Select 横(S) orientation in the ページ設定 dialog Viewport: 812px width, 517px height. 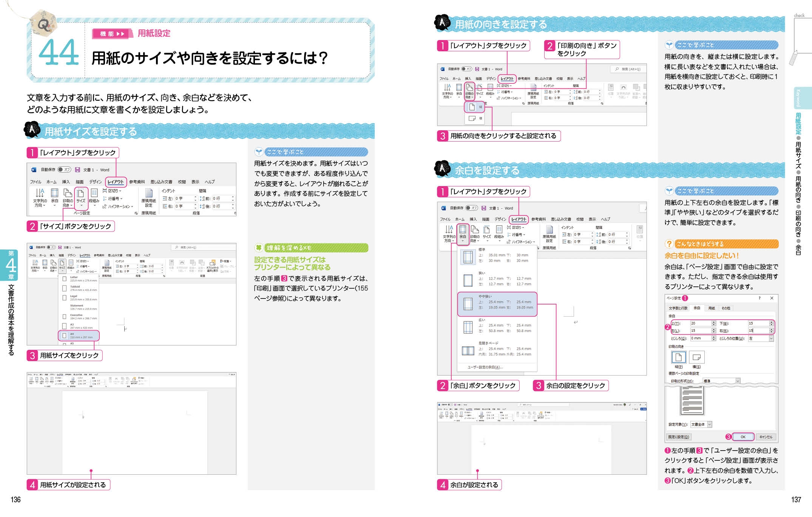697,357
